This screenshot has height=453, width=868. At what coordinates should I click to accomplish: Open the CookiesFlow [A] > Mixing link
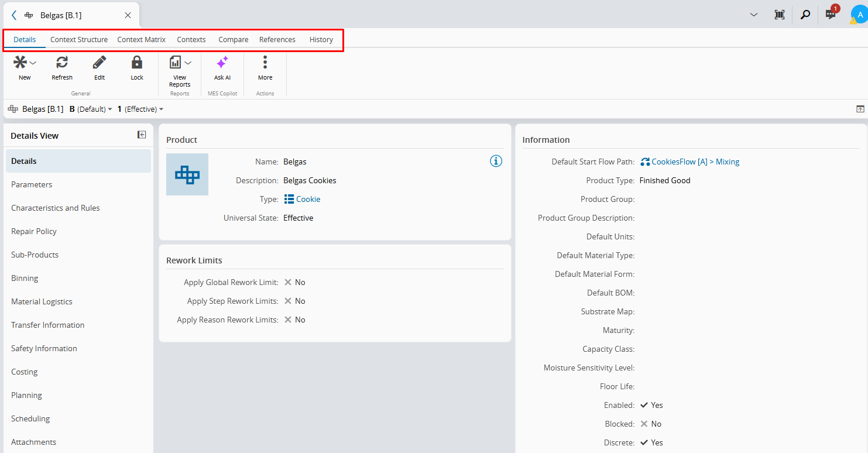[x=690, y=162]
